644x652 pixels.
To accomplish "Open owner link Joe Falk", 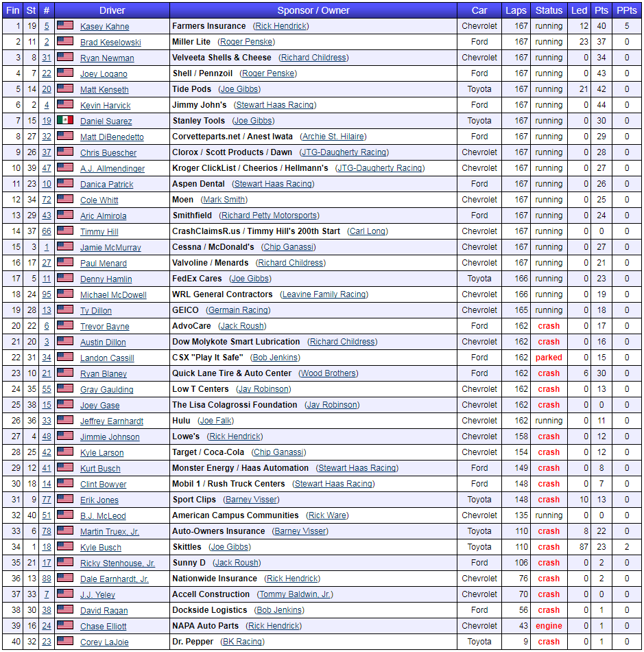I will 216,421.
